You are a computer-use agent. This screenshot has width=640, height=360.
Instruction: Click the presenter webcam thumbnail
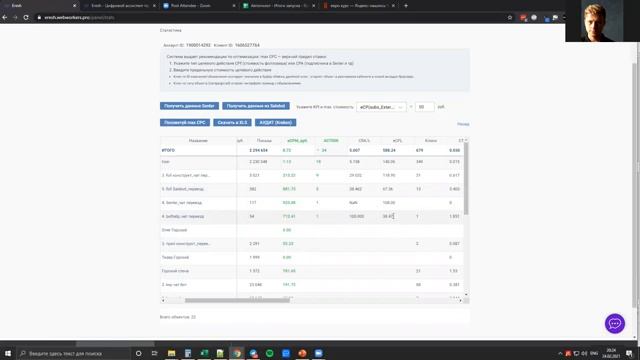point(602,21)
